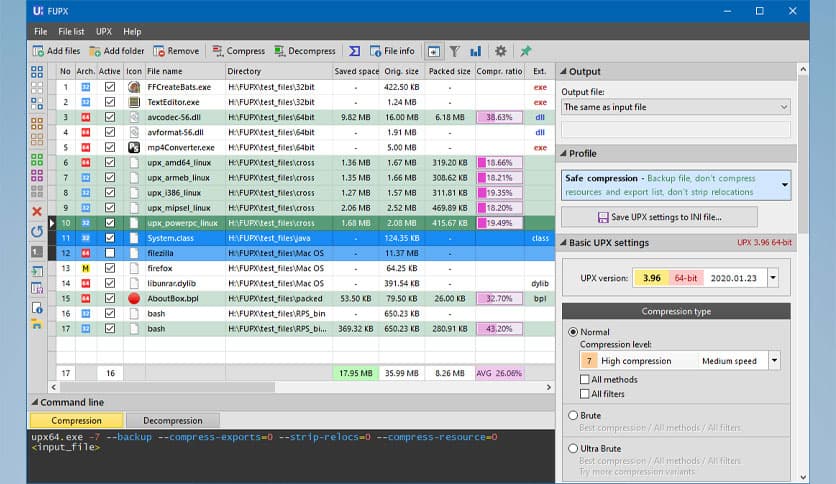Click the funnel filter icon

click(x=454, y=51)
